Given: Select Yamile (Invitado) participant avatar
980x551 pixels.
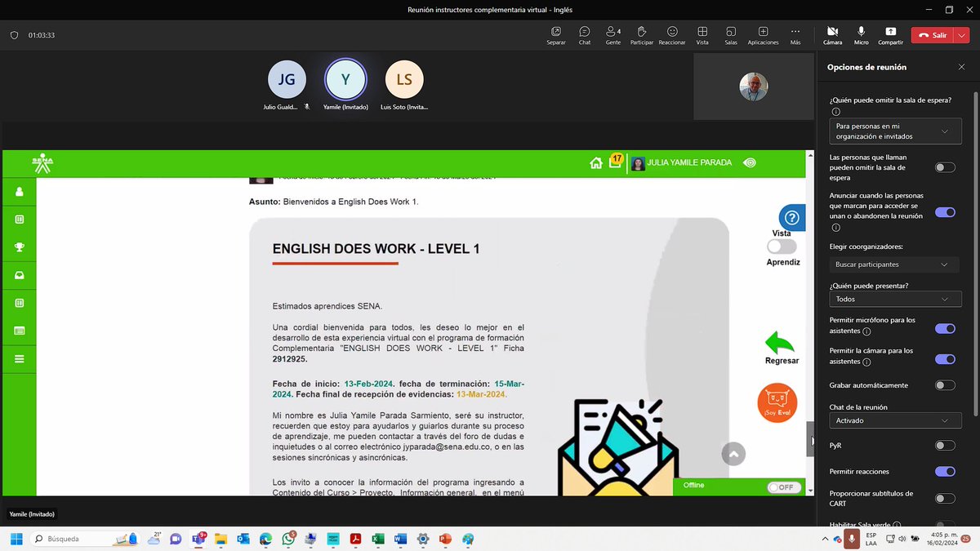Looking at the screenshot, I should (x=345, y=79).
